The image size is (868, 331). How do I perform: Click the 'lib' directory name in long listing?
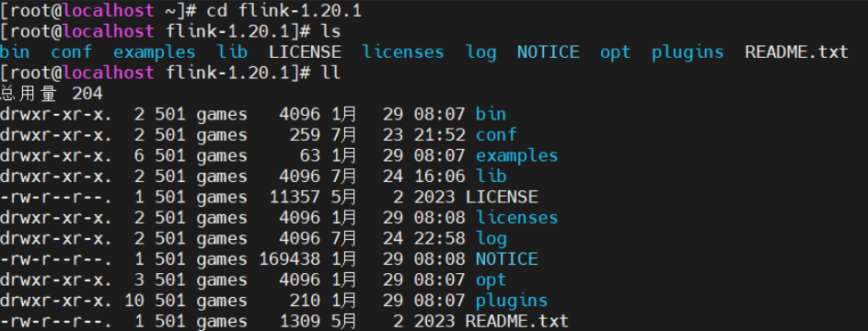[491, 177]
